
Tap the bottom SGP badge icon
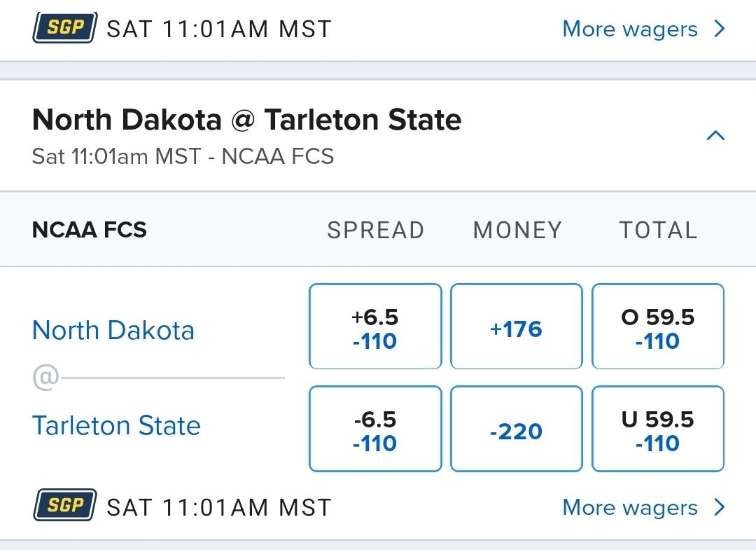(x=64, y=506)
